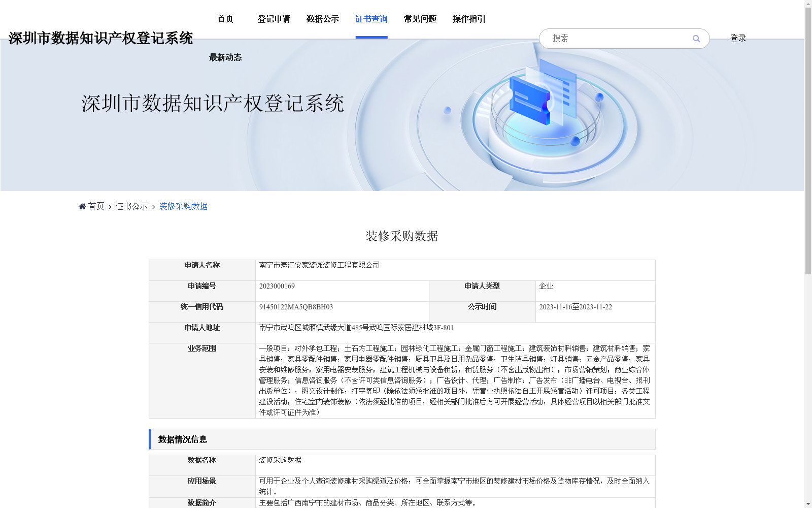
Task: Click 首页 breadcrumb link
Action: [x=96, y=206]
